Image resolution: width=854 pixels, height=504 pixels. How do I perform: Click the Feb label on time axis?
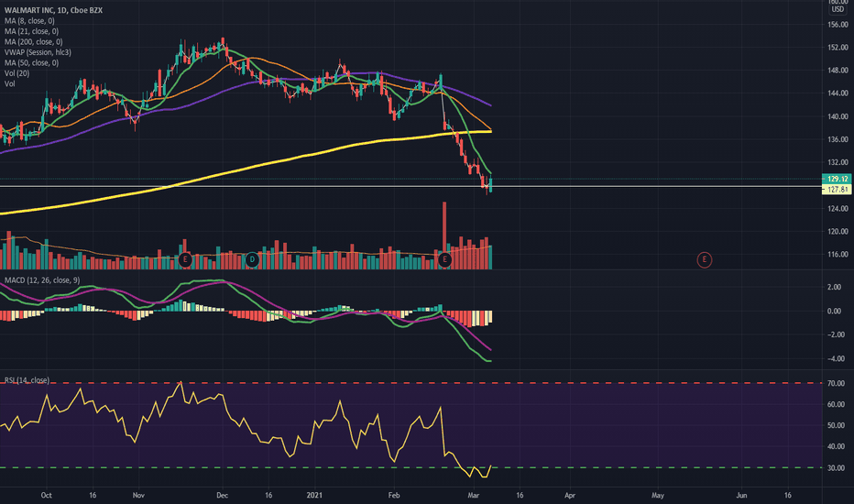tap(394, 495)
